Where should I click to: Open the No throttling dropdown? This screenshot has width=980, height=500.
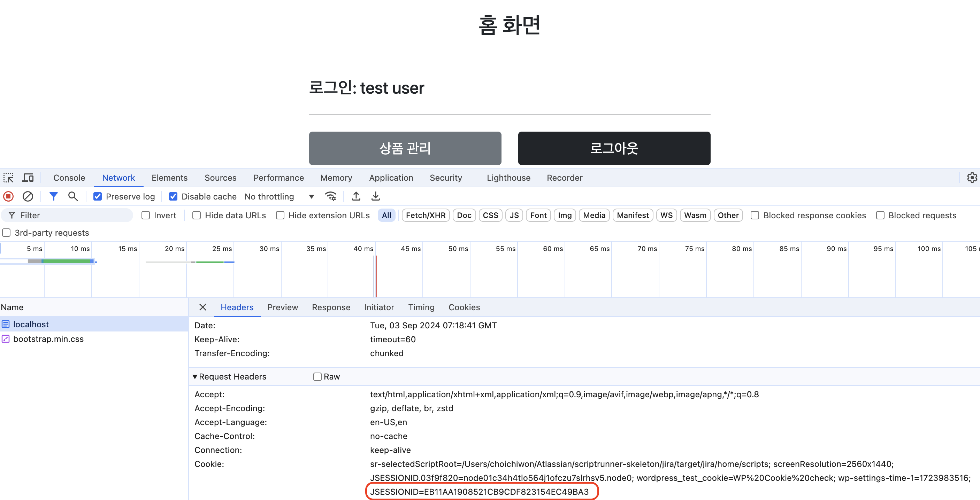[x=279, y=196]
